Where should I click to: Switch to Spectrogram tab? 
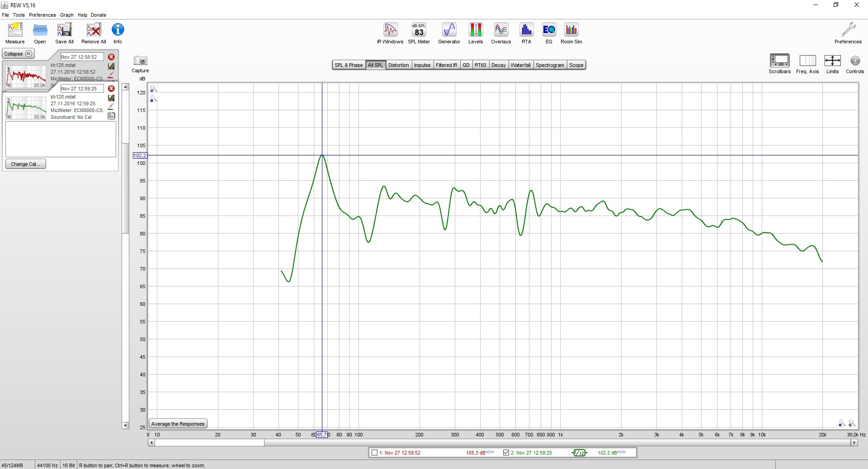point(550,65)
